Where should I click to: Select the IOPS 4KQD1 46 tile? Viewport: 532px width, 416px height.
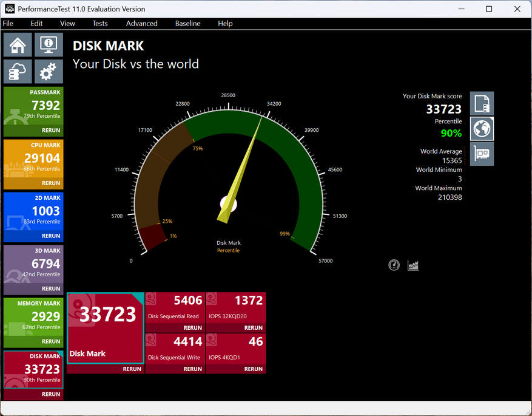(x=236, y=349)
